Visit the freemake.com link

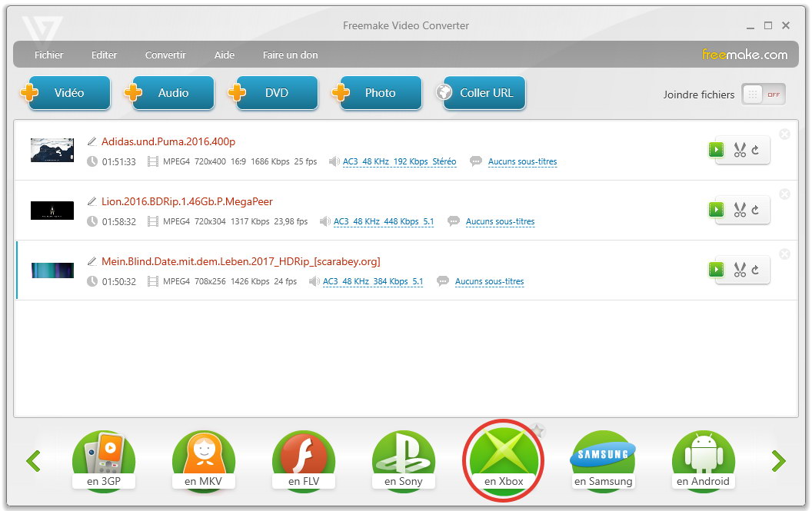(x=744, y=55)
